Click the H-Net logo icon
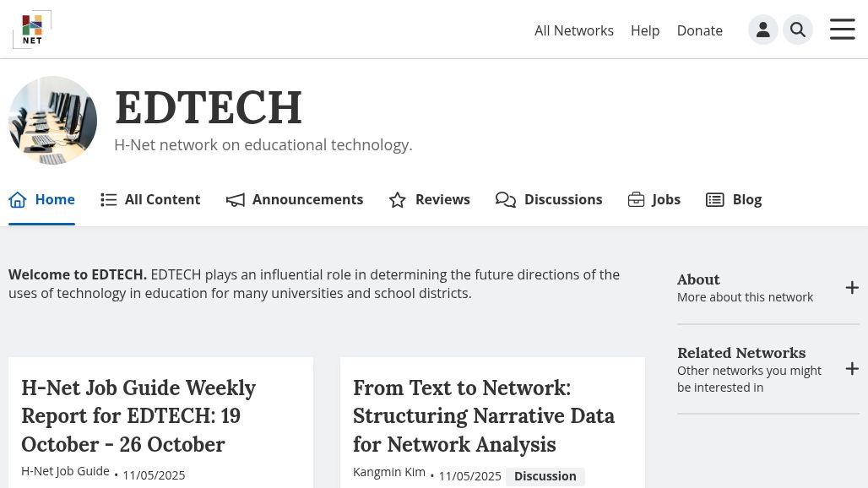The image size is (868, 488). click(32, 30)
